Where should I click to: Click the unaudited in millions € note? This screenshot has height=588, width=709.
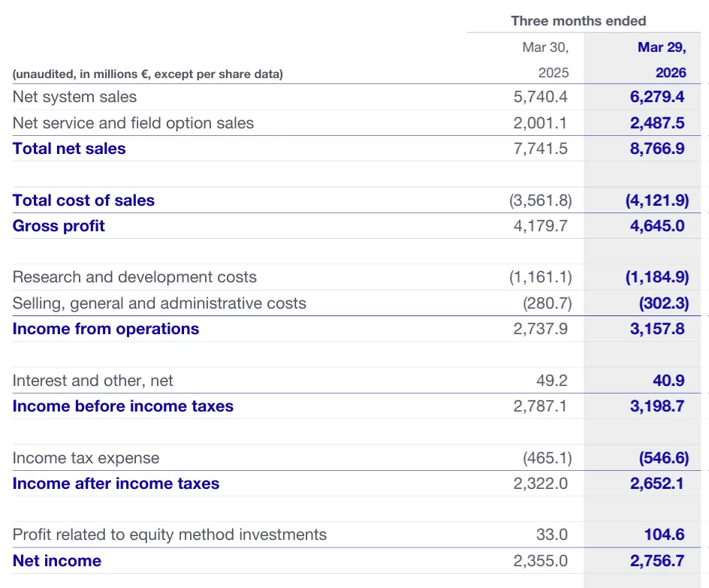coord(148,74)
